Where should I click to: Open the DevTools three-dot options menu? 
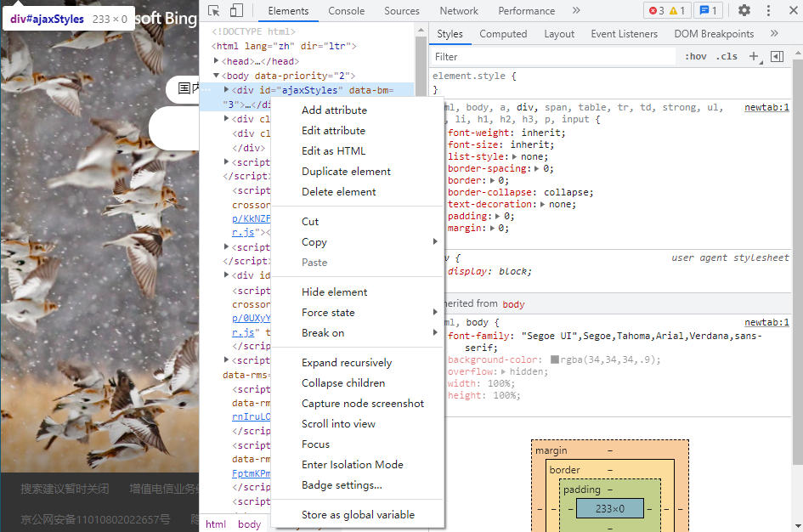point(769,11)
